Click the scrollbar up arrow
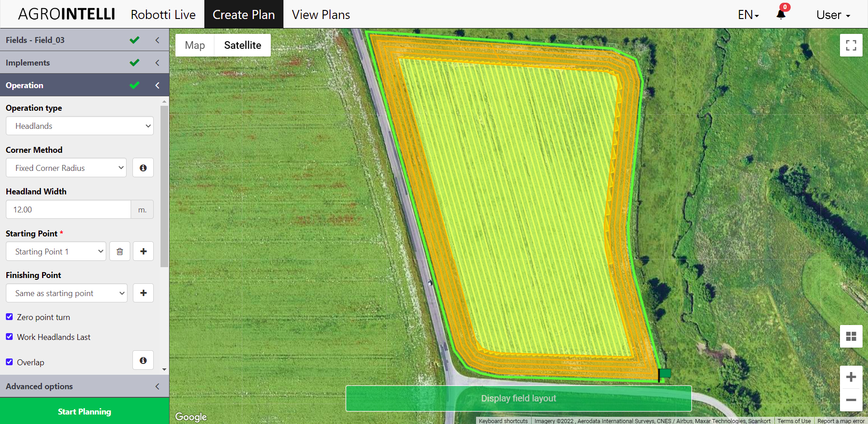This screenshot has height=424, width=868. pos(164,102)
